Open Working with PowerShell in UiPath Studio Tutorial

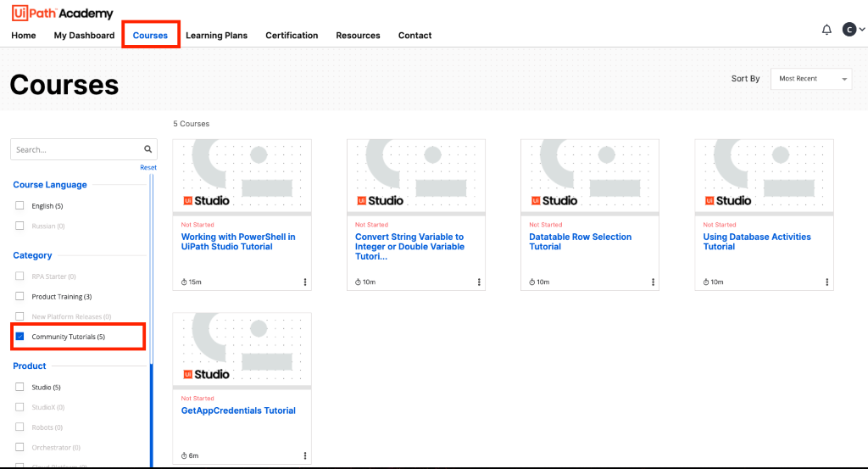[238, 242]
